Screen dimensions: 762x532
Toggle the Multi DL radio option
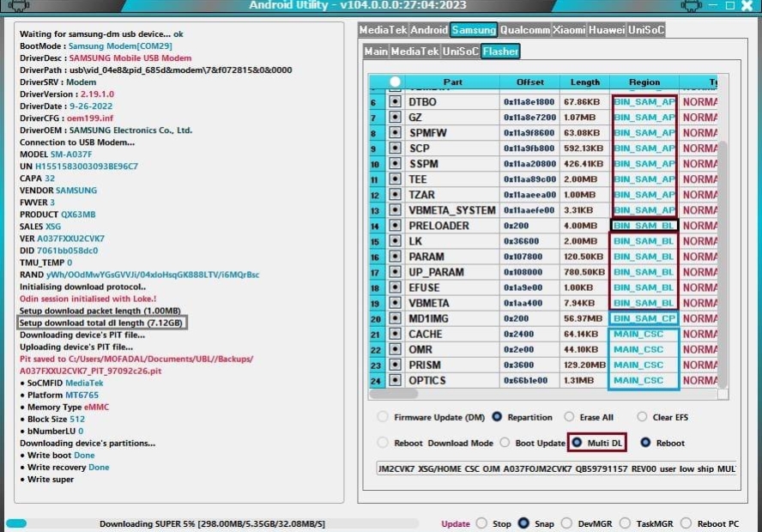577,443
